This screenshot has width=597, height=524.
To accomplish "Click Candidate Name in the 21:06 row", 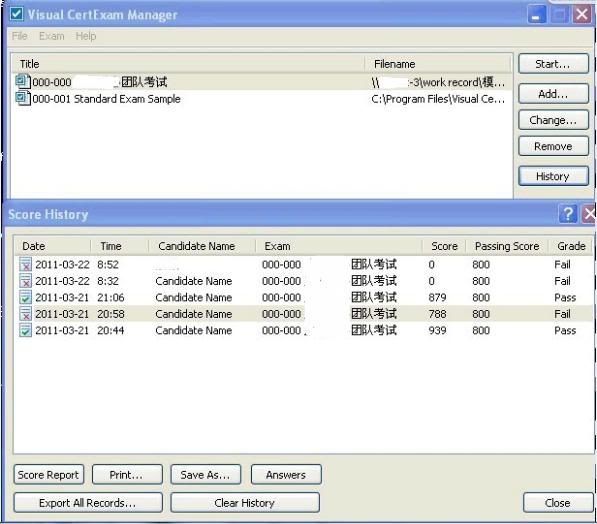I will [x=194, y=297].
